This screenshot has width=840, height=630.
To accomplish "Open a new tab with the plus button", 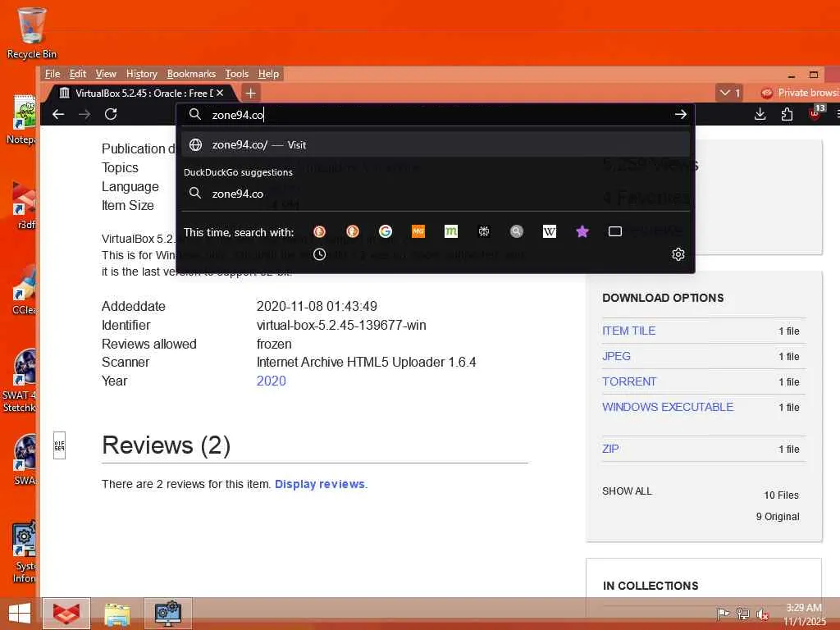I will pyautogui.click(x=251, y=94).
